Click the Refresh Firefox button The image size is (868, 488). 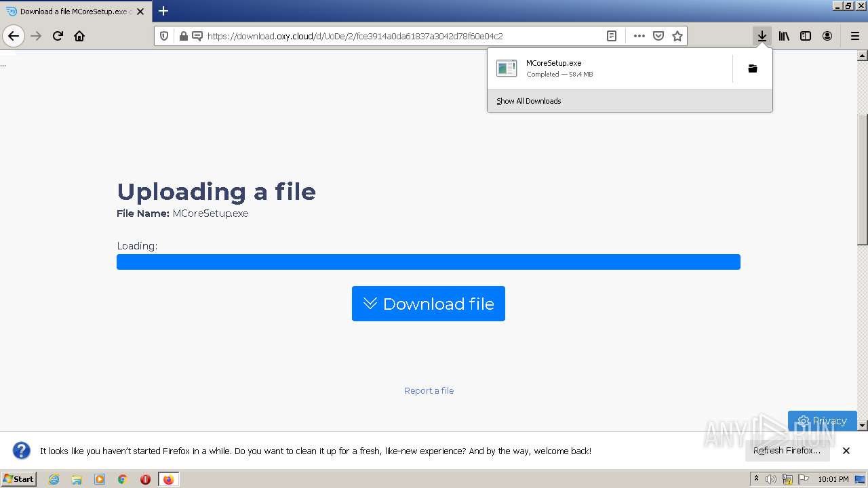click(x=787, y=451)
